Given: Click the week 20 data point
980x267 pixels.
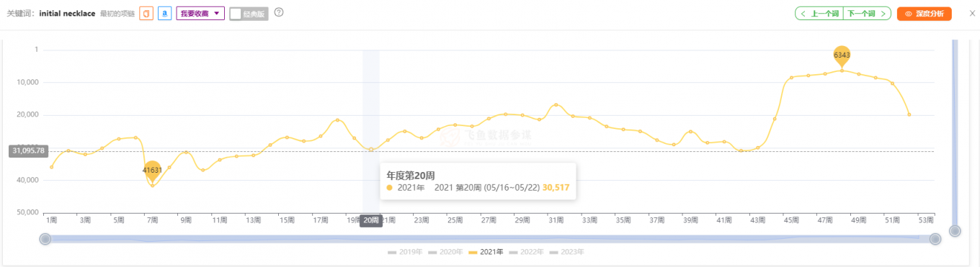Looking at the screenshot, I should click(x=370, y=150).
